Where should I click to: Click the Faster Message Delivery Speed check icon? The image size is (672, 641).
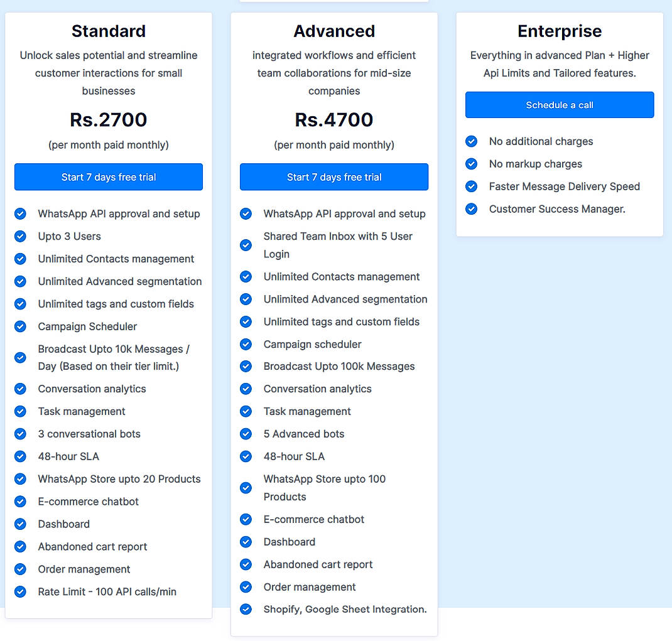(x=472, y=186)
